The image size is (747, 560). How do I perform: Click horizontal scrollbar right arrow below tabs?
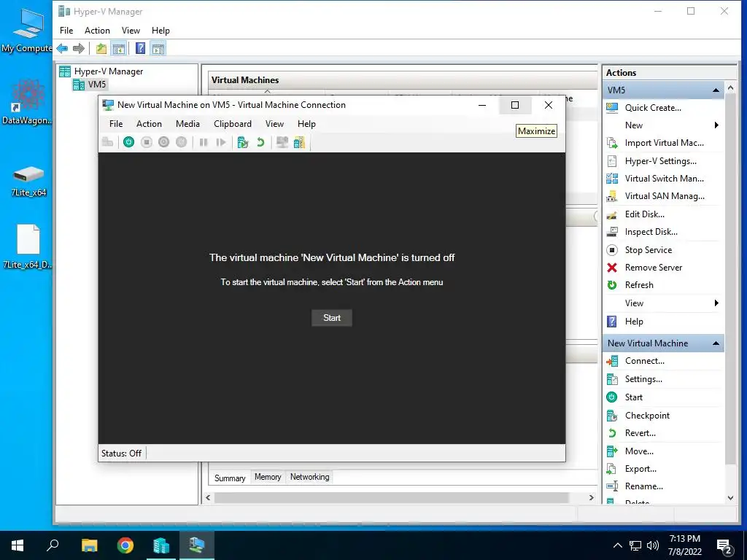[591, 497]
